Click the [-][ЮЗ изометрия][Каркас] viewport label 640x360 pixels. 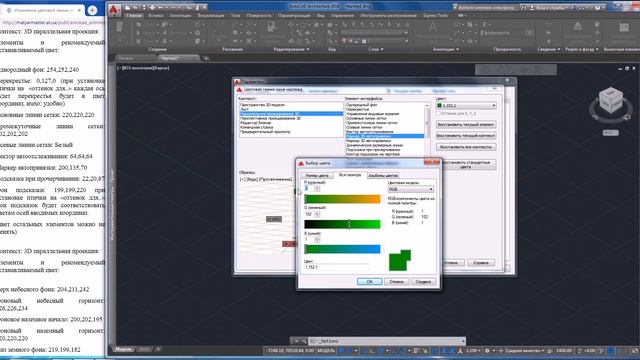click(x=143, y=68)
